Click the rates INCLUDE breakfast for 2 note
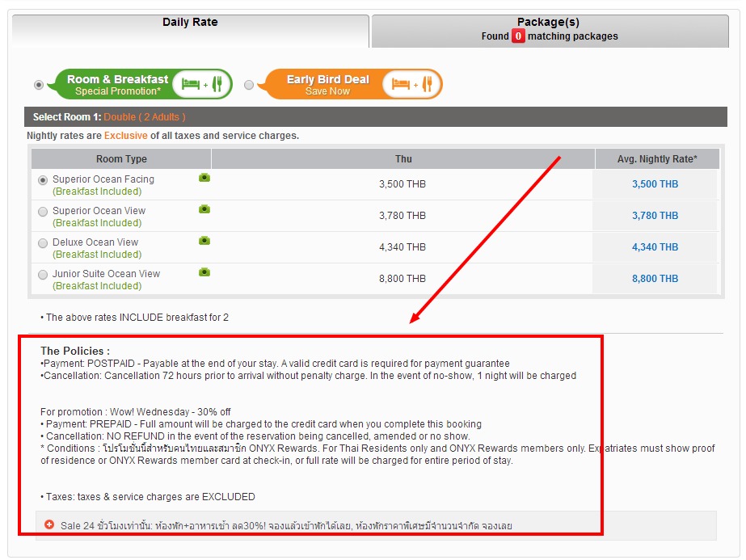The width and height of the screenshot is (746, 560). (x=135, y=318)
